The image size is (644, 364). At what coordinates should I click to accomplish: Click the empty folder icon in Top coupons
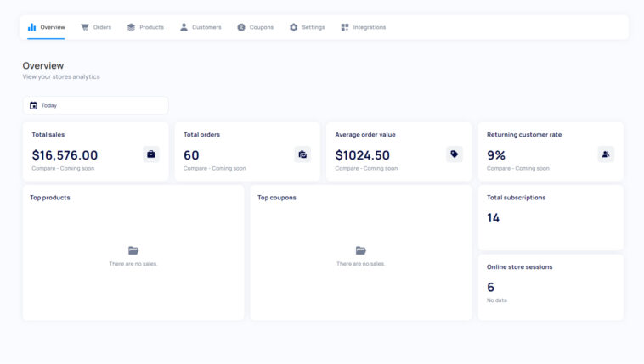(360, 250)
